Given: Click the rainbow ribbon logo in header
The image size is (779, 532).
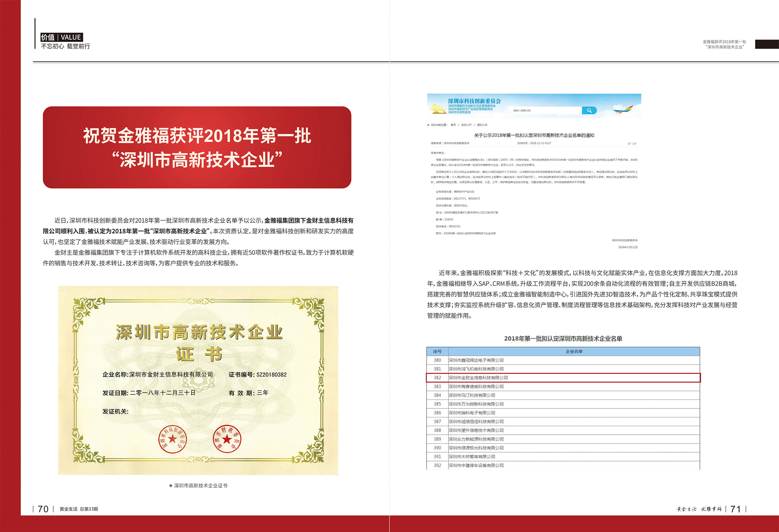Looking at the screenshot, I should [x=623, y=109].
